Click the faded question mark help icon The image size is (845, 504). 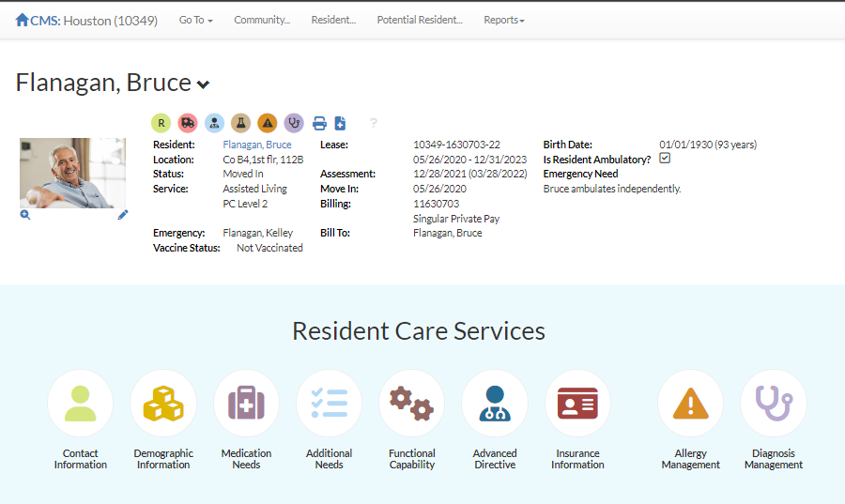[x=374, y=123]
